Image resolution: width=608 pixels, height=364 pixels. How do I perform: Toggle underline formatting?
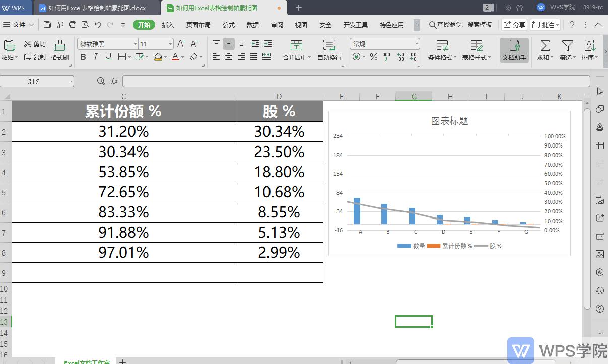[108, 57]
